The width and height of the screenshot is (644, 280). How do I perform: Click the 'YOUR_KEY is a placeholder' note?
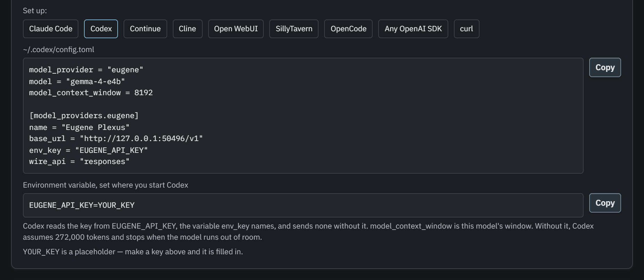[x=133, y=252]
